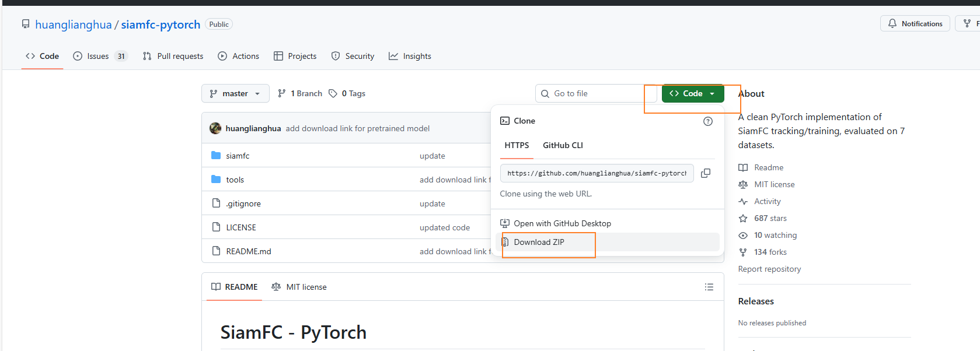Focus the Go to file search field

click(x=596, y=93)
